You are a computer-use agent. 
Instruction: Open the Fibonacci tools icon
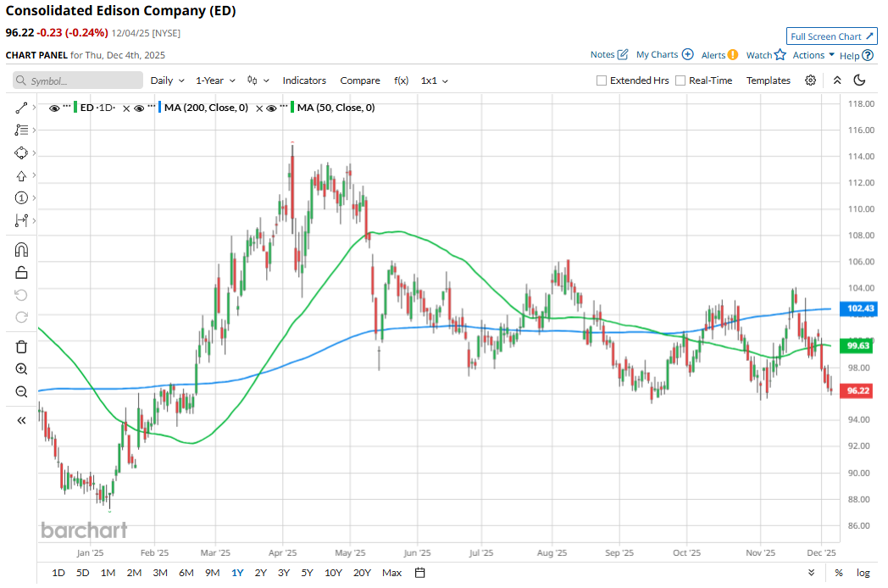click(21, 130)
